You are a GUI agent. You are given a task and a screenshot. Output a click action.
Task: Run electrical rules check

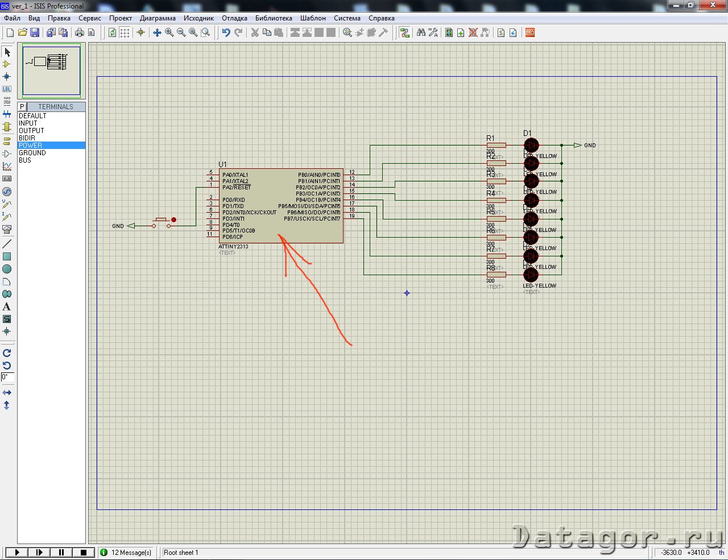click(x=513, y=33)
